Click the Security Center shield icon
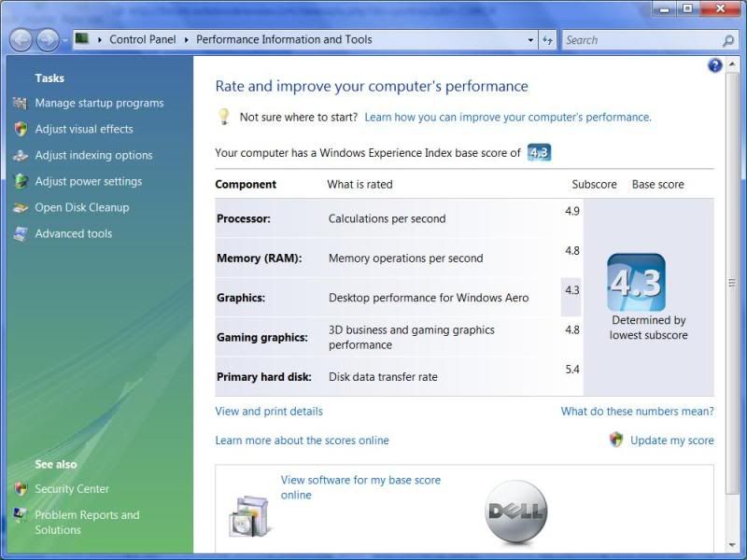The width and height of the screenshot is (747, 560). pyautogui.click(x=21, y=489)
